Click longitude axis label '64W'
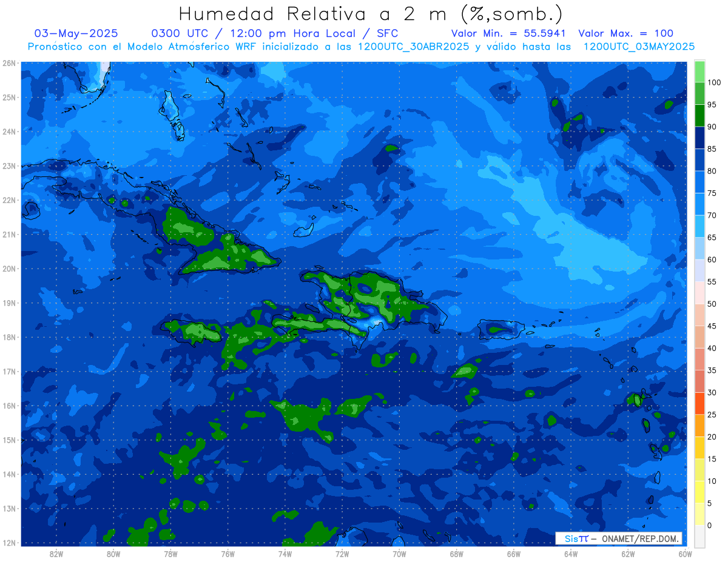This screenshot has width=728, height=562. (571, 554)
